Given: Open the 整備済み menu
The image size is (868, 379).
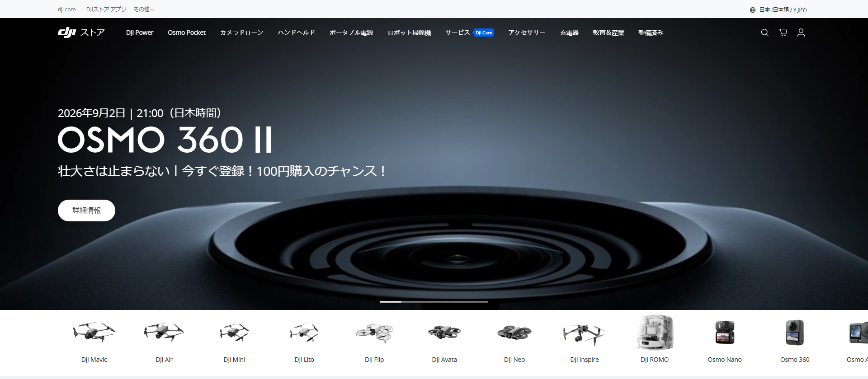Looking at the screenshot, I should click(x=651, y=33).
